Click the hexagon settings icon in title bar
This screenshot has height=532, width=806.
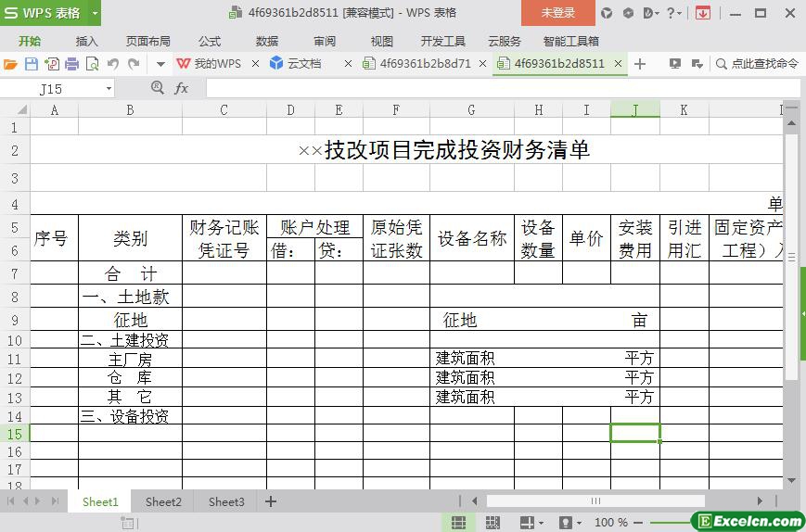[628, 13]
